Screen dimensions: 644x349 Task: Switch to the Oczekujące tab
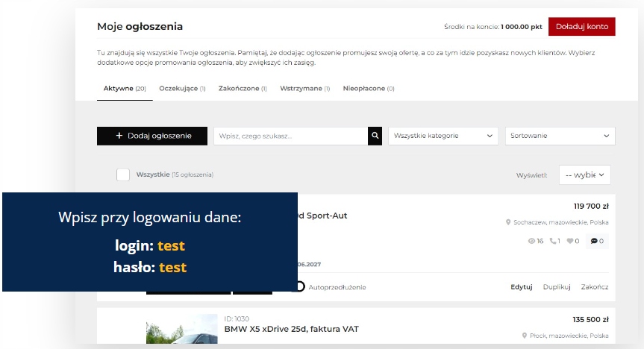[182, 88]
